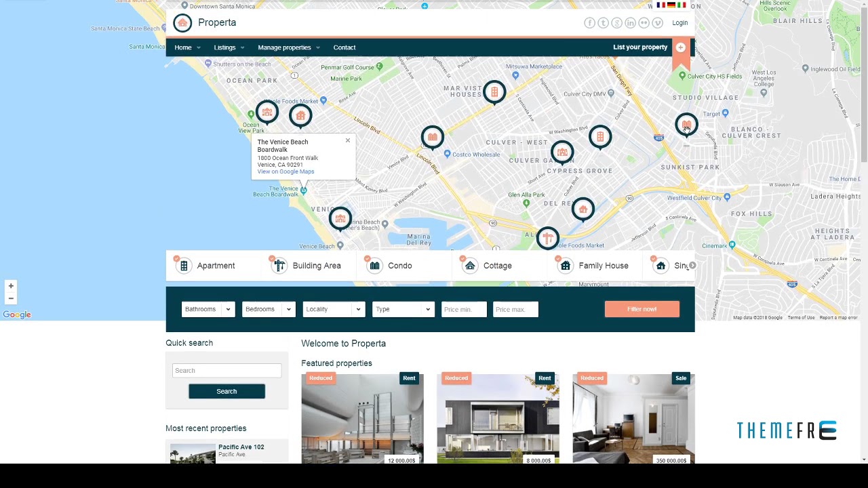Viewport: 868px width, 488px height.
Task: Open the Terms of Use map link
Action: [x=801, y=318]
